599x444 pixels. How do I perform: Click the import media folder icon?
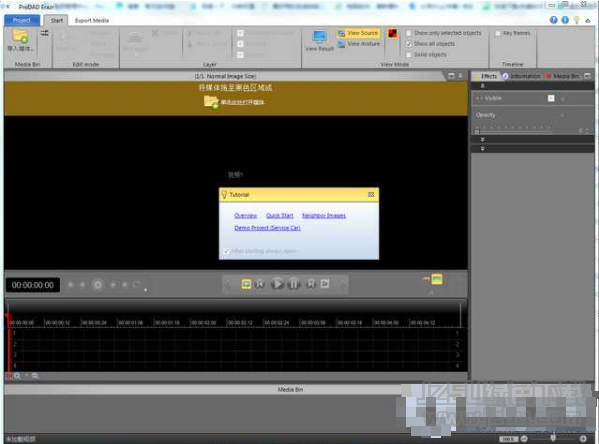pos(20,37)
